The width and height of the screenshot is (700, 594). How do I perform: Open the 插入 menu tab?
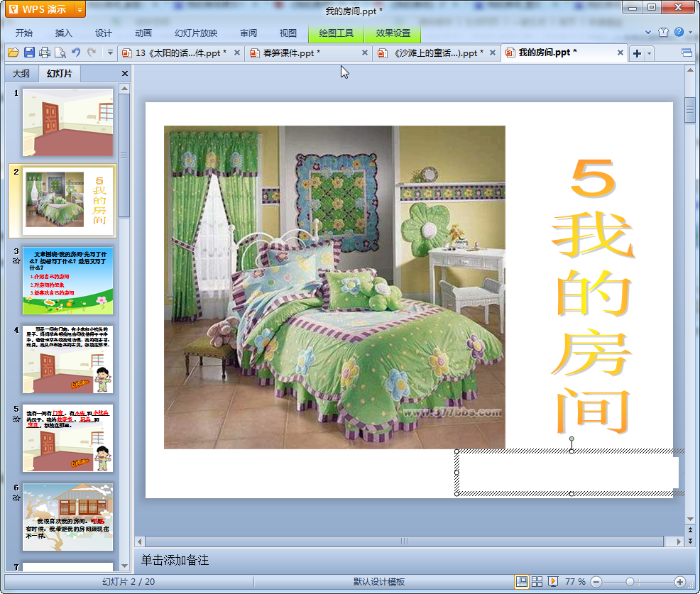click(63, 33)
